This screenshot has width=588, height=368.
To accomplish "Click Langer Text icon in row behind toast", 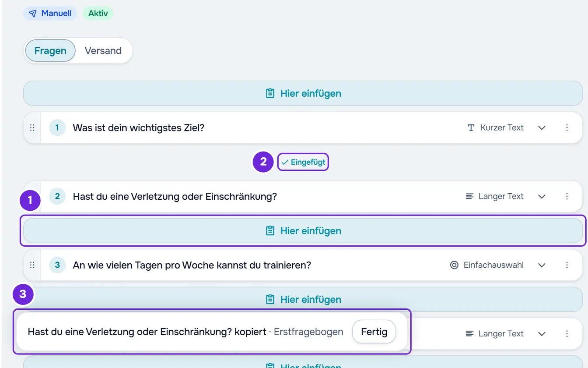I will [469, 334].
